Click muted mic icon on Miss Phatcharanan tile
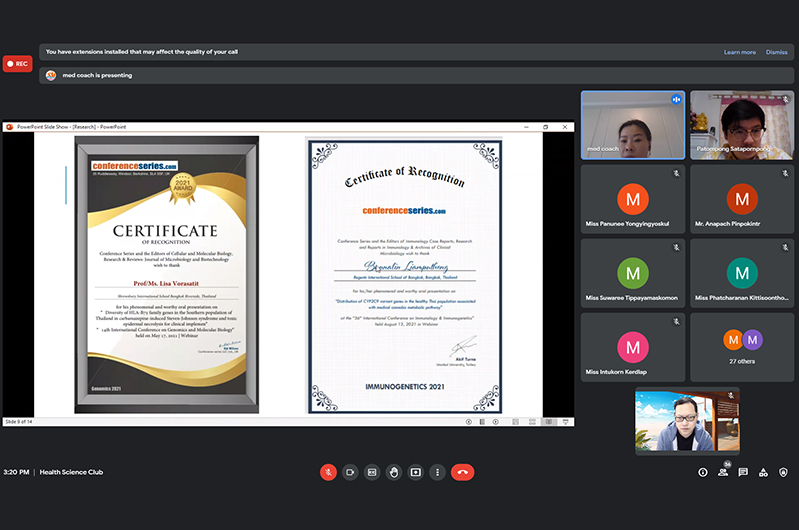Viewport: 799px width, 530px height. [x=785, y=247]
